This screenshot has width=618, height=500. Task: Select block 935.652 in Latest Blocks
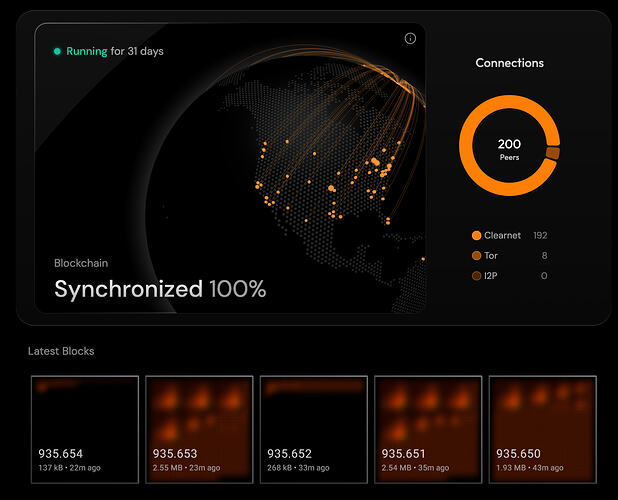pos(311,427)
